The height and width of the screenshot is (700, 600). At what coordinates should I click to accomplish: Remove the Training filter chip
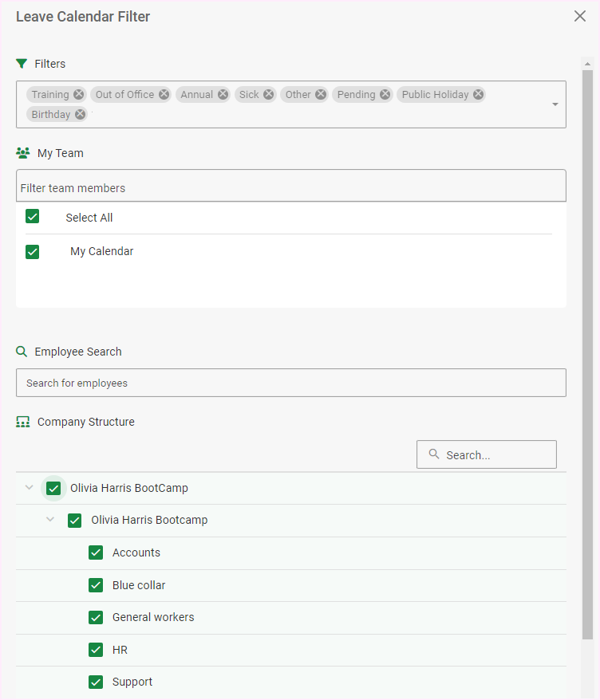[x=78, y=94]
